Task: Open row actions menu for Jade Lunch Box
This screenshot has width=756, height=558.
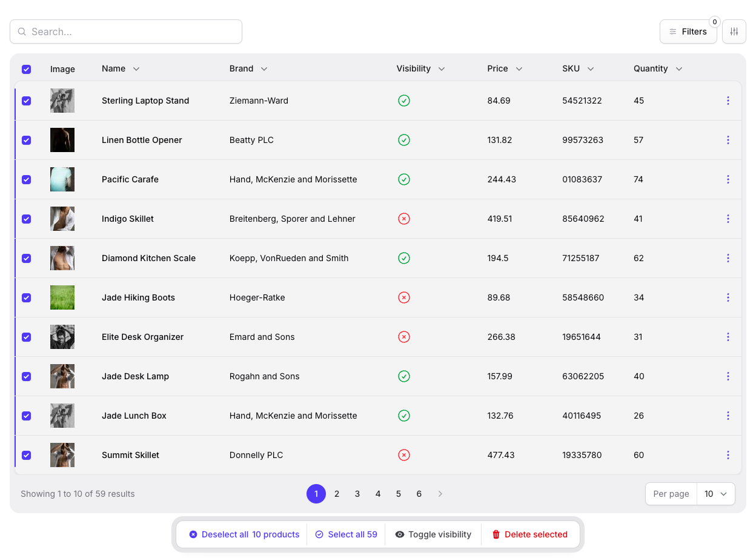Action: click(728, 416)
